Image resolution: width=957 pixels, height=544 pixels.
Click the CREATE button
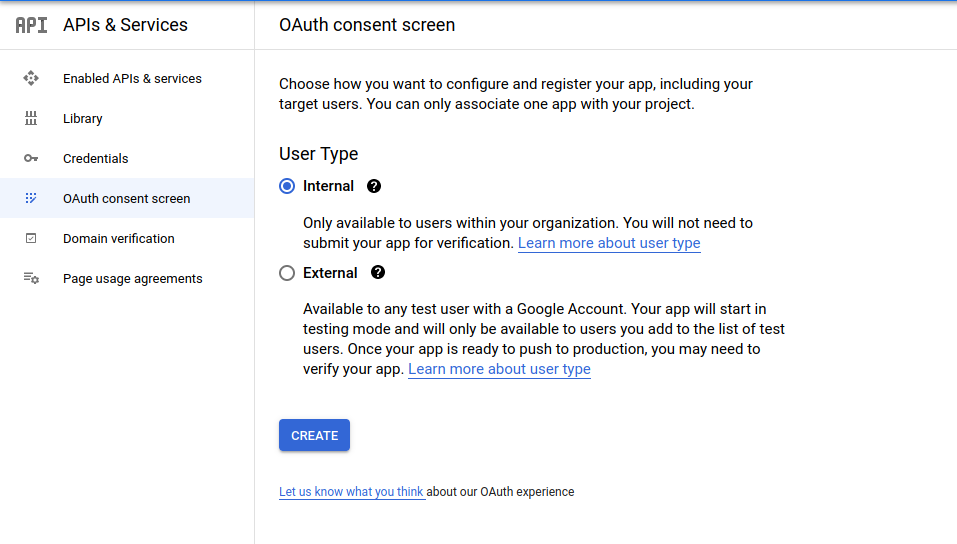314,435
